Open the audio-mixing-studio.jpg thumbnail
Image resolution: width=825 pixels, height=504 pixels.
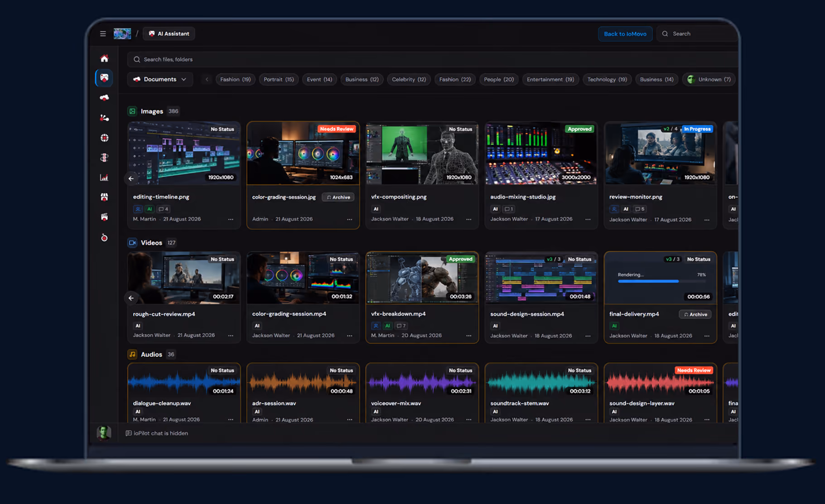click(541, 153)
